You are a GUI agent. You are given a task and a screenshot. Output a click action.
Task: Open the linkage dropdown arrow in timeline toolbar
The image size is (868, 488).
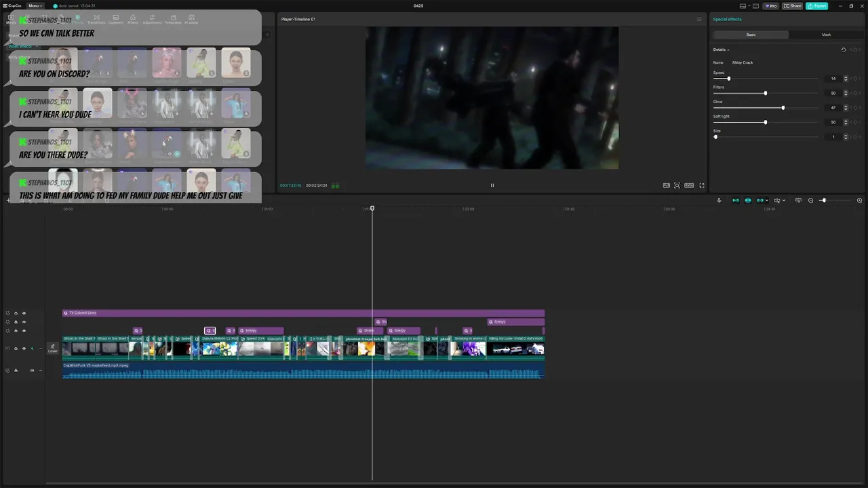(x=767, y=201)
